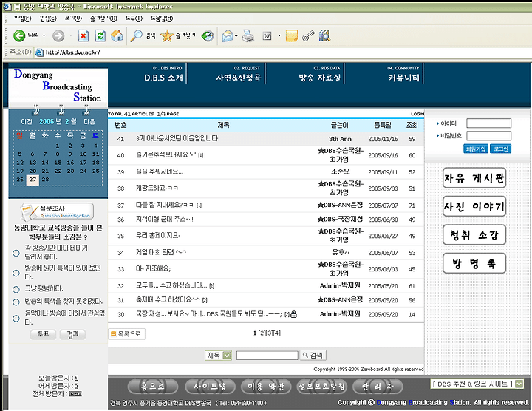Click the board search text field
This screenshot has height=411, width=532.
[x=267, y=356]
